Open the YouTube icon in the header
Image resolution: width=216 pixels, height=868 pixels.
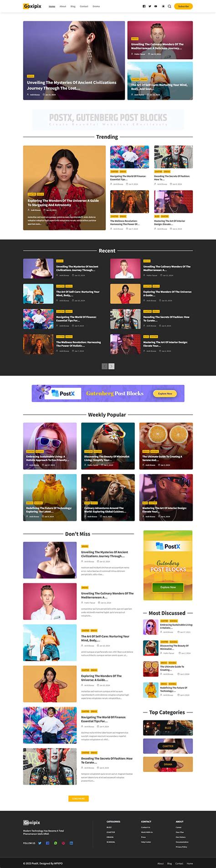point(155,6)
